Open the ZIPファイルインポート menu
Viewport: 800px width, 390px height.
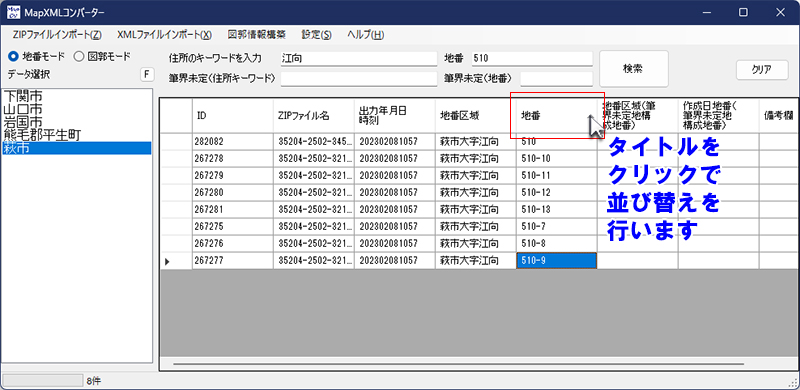tap(57, 35)
